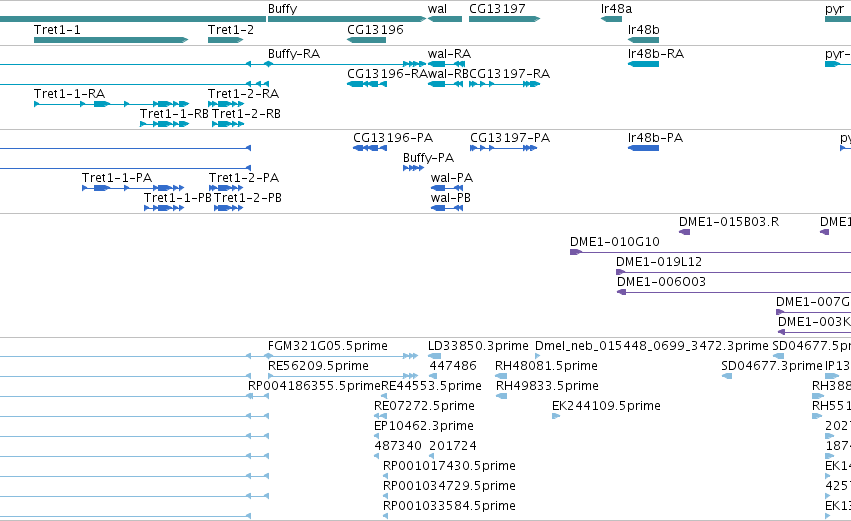Click the RP001033584.5prime EST label
Viewport: 851px width, 521px height.
pyautogui.click(x=449, y=506)
